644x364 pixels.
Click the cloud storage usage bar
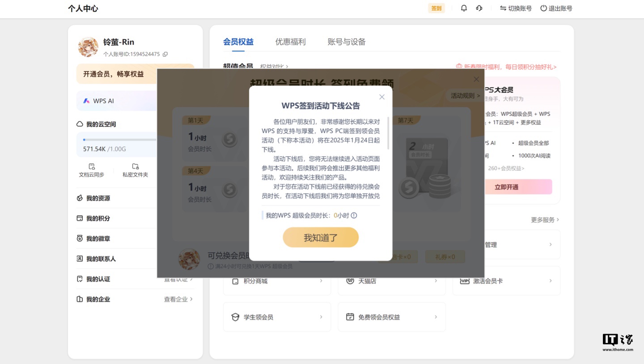click(120, 140)
